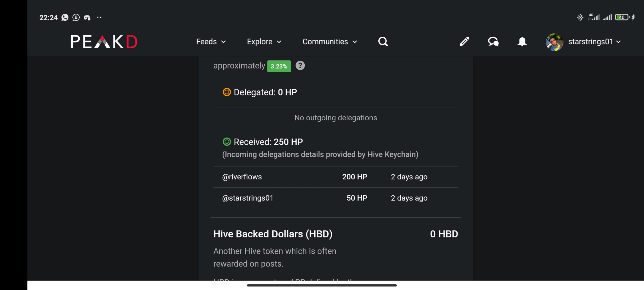Image resolution: width=644 pixels, height=290 pixels.
Task: Expand the Feeds dropdown menu
Action: pyautogui.click(x=211, y=42)
